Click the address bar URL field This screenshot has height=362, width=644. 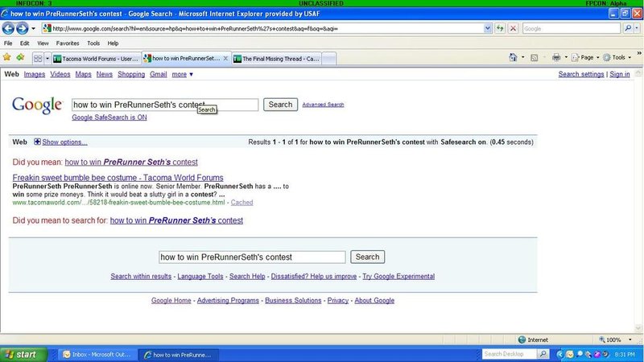[263, 28]
